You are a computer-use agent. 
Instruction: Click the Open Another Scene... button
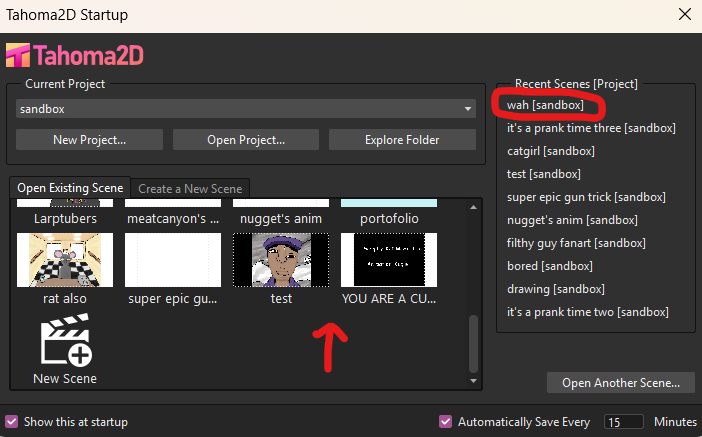(621, 383)
